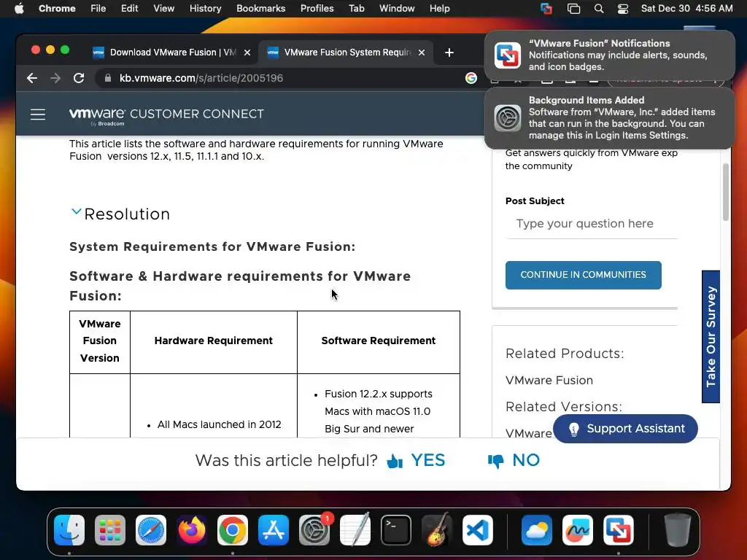The image size is (747, 560).
Task: Click Software Requirement table header
Action: click(379, 341)
